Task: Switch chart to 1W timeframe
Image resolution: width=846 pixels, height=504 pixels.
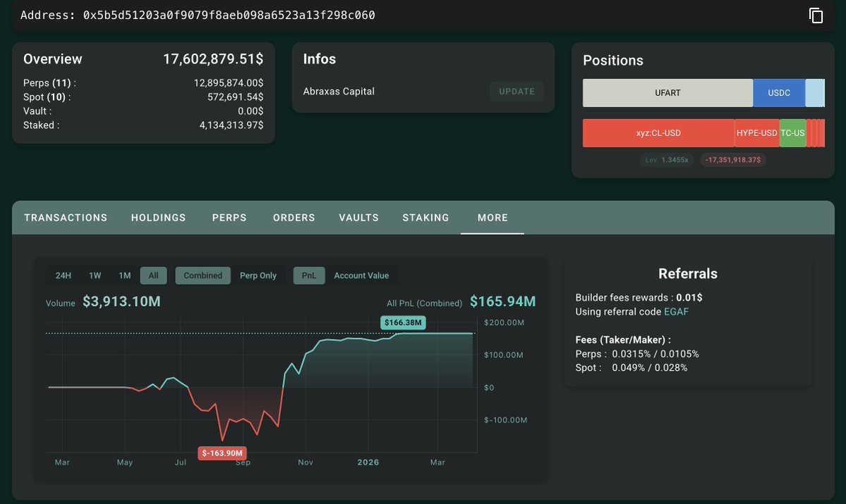Action: pos(95,275)
